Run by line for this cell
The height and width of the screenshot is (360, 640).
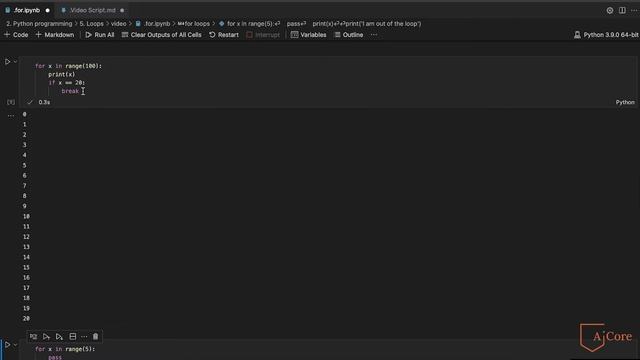click(33, 336)
